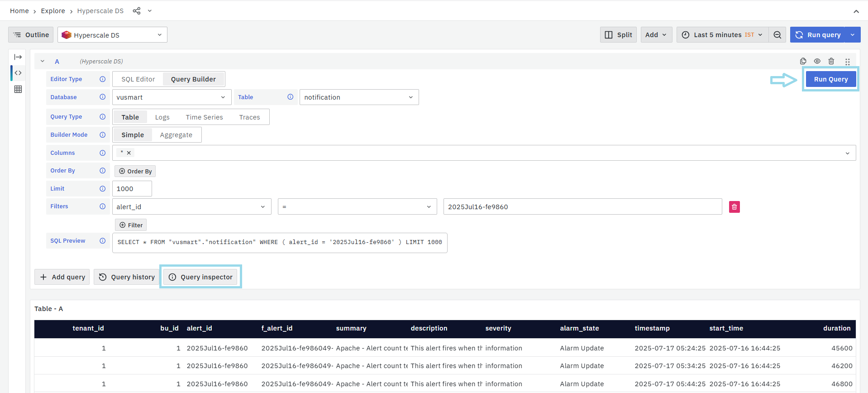Collapse query row A with chevron
Image resolution: width=868 pixels, height=393 pixels.
coord(43,61)
